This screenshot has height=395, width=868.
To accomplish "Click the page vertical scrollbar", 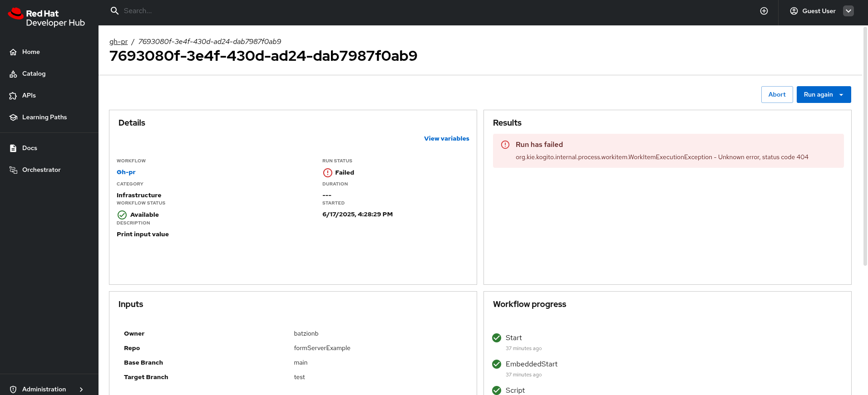I will tap(865, 145).
